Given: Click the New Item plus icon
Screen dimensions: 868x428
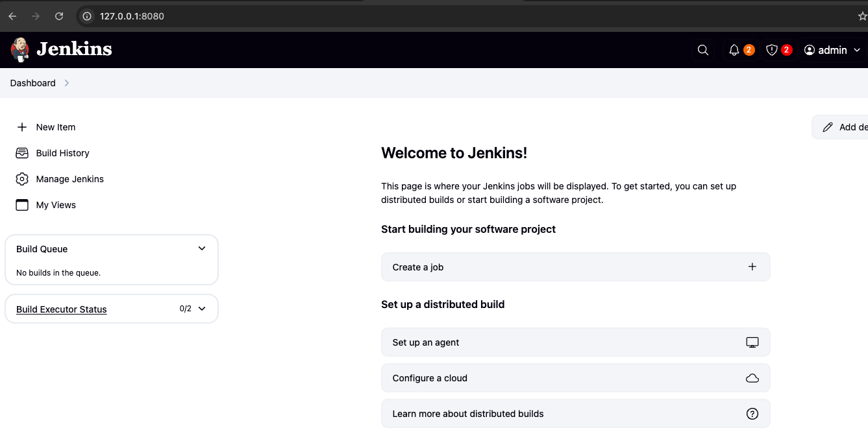Looking at the screenshot, I should (x=22, y=127).
